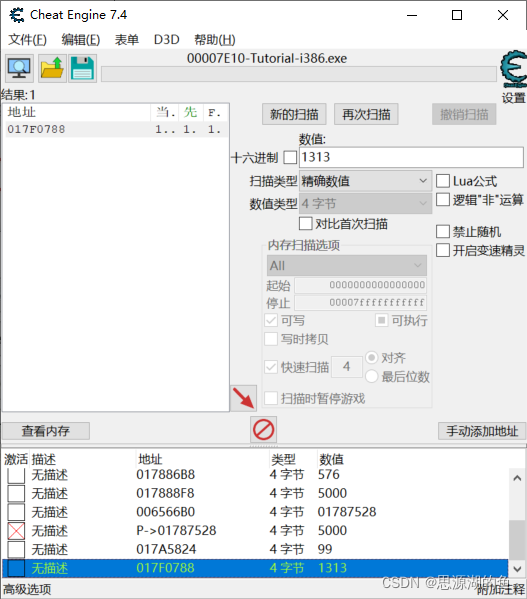Click the address list scroll up arrow
Image resolution: width=527 pixels, height=599 pixels.
pyautogui.click(x=517, y=478)
